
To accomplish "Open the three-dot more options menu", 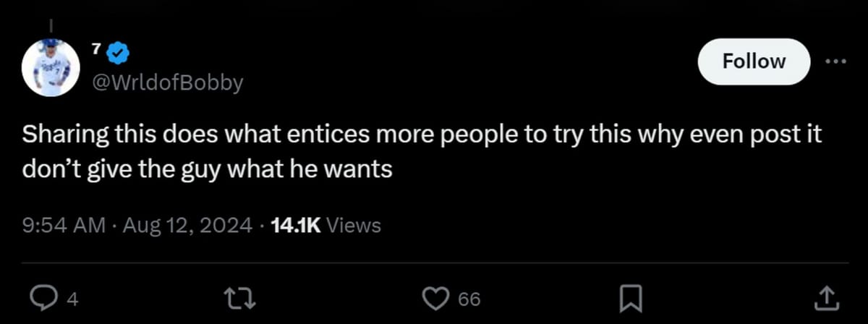I will (835, 61).
